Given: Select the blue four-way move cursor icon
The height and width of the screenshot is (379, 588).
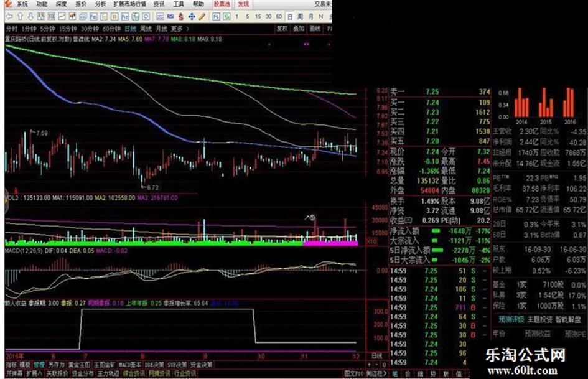Looking at the screenshot, I should [192, 17].
